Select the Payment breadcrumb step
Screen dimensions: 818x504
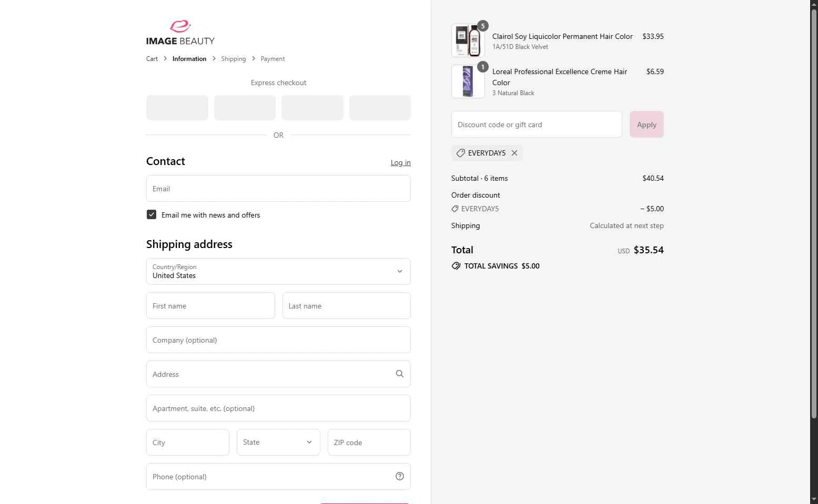(272, 59)
